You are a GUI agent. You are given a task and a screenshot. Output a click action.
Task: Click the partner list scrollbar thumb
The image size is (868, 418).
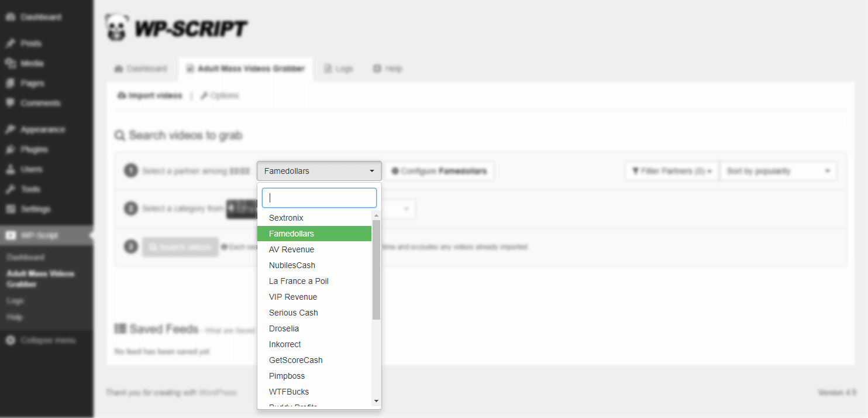[376, 270]
